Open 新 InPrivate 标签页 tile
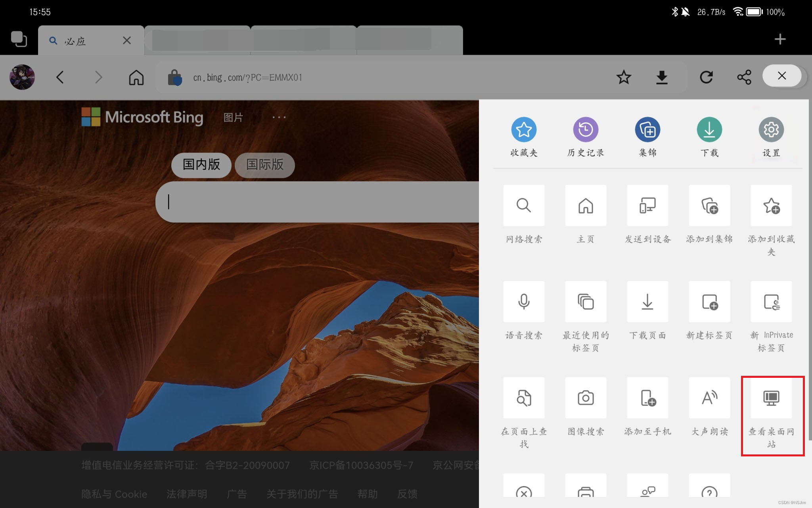The image size is (812, 508). pos(771,302)
